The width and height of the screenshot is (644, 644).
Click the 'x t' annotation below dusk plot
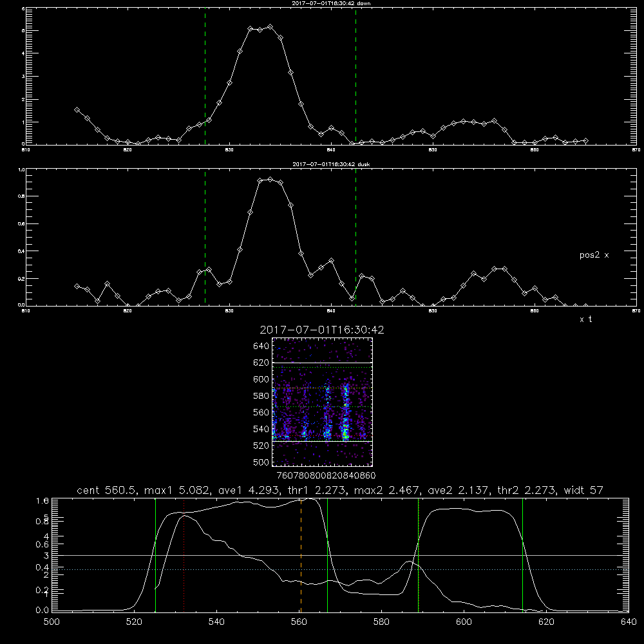[585, 319]
